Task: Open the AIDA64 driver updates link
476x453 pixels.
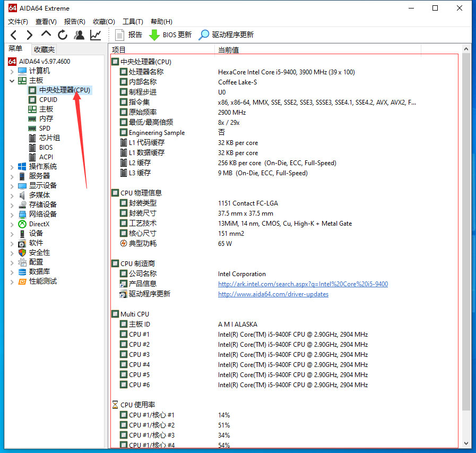Action: 273,294
